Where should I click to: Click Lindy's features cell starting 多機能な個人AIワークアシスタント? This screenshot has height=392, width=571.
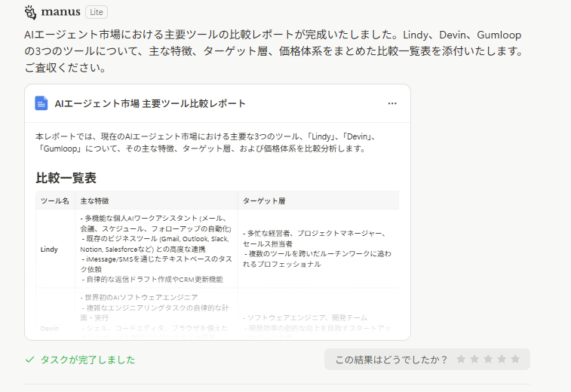click(x=157, y=249)
